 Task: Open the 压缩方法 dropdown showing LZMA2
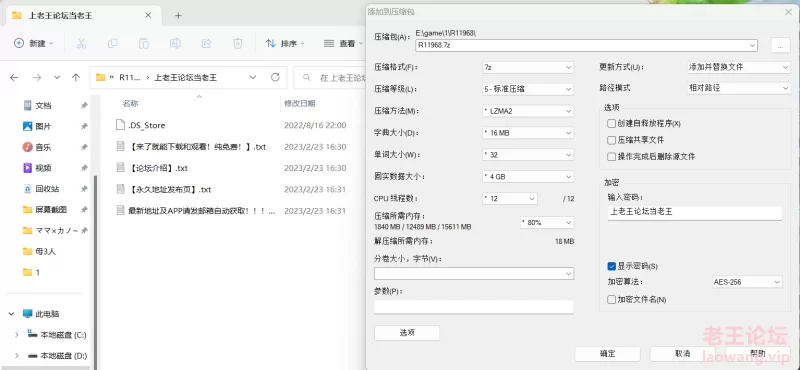click(528, 111)
